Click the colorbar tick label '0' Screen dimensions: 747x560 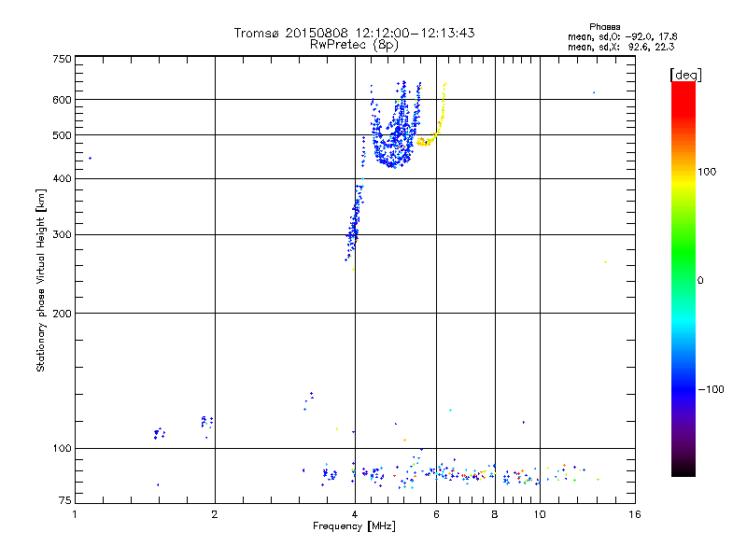pos(699,280)
